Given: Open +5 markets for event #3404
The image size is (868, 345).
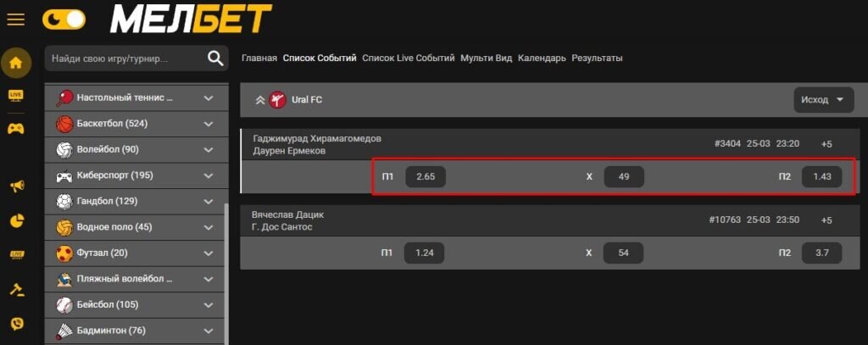Looking at the screenshot, I should [826, 144].
